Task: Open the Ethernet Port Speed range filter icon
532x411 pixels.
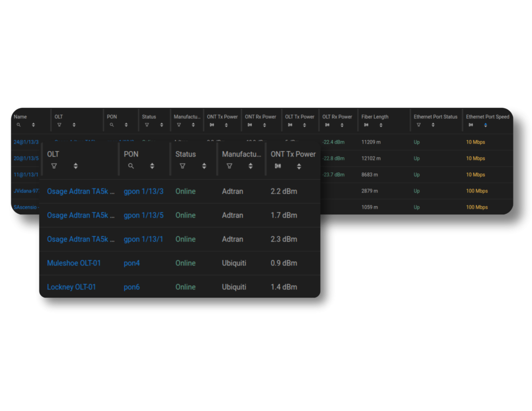Action: [470, 125]
